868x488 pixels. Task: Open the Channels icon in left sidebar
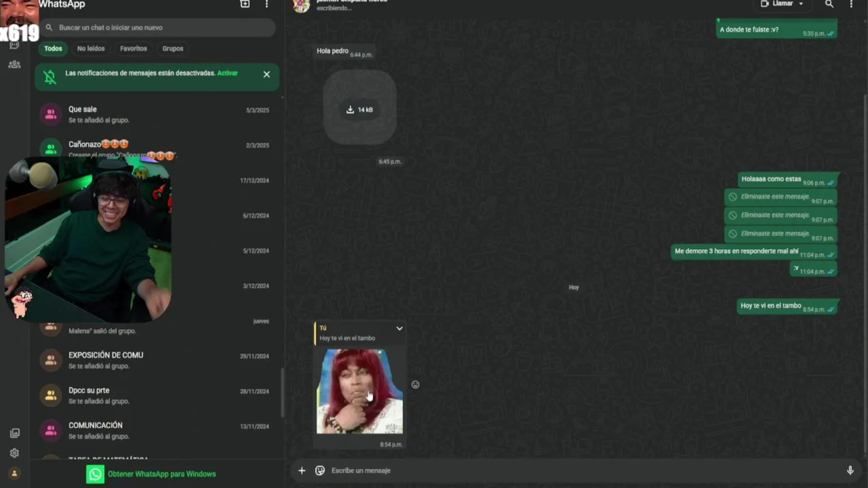pyautogui.click(x=14, y=45)
